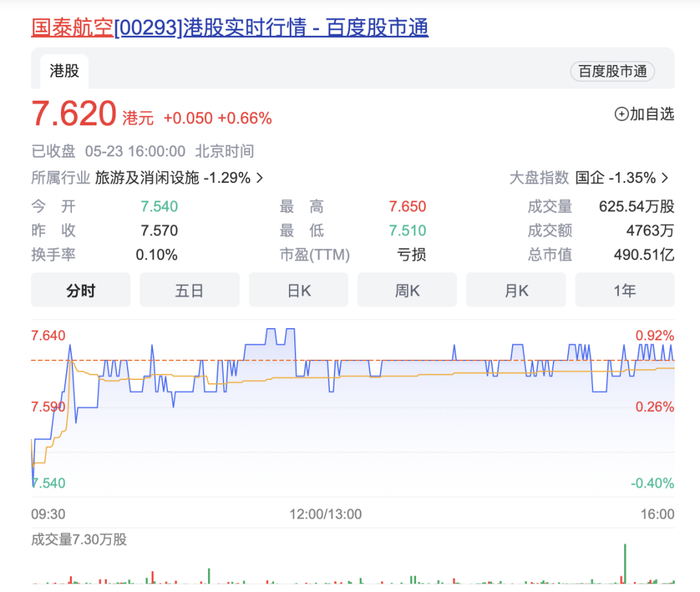Click the 7.640 chart axis label
The image size is (700, 592).
pos(48,335)
